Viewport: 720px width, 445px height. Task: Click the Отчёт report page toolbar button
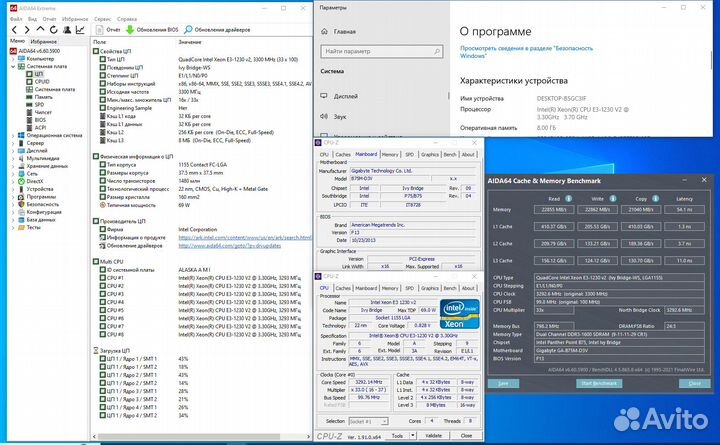pyautogui.click(x=108, y=30)
